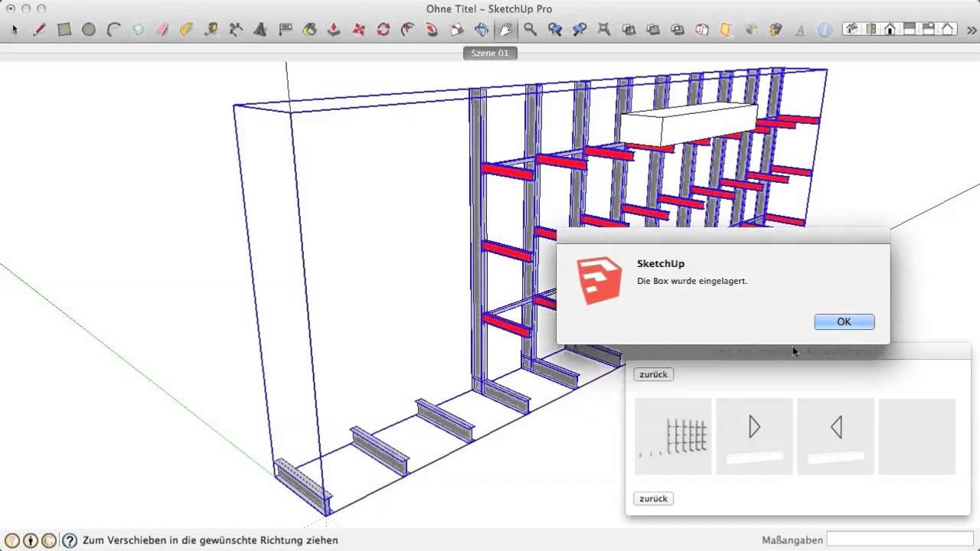The image size is (980, 551).
Task: Choose the right-pointing triangle thumbnail
Action: coord(754,436)
